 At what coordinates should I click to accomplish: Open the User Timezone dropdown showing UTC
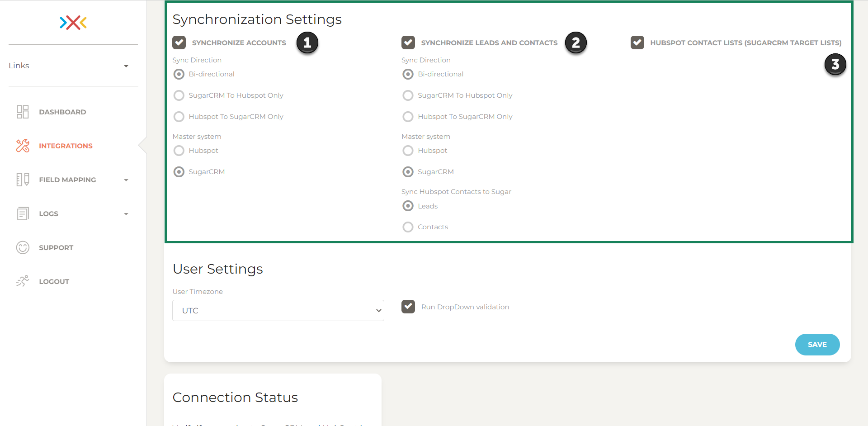pyautogui.click(x=278, y=310)
